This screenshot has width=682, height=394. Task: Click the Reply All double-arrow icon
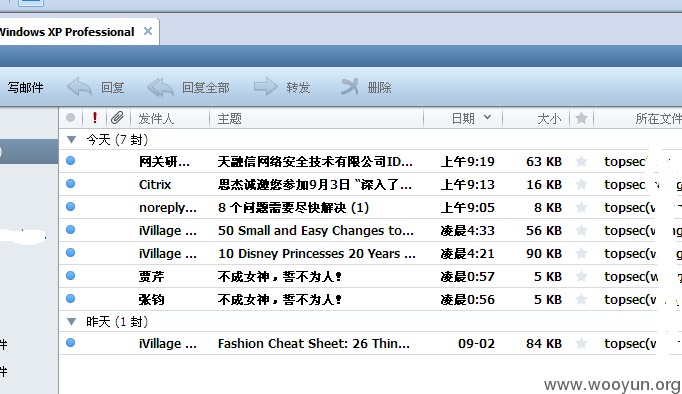click(x=160, y=87)
